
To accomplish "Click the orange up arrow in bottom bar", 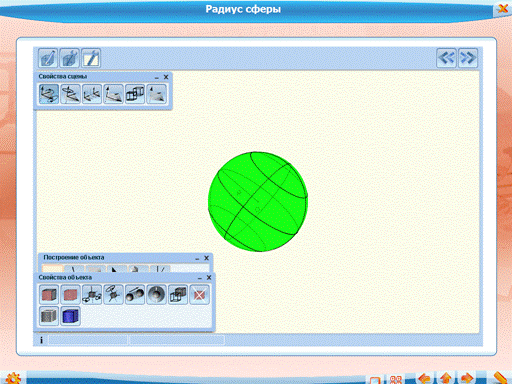I will [x=446, y=378].
